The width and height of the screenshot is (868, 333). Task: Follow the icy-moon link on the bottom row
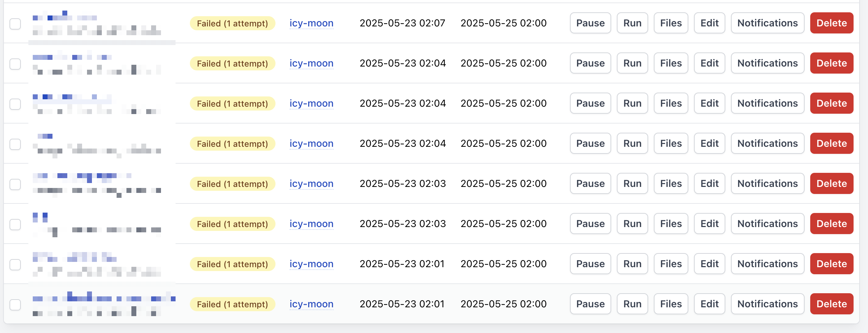point(311,304)
